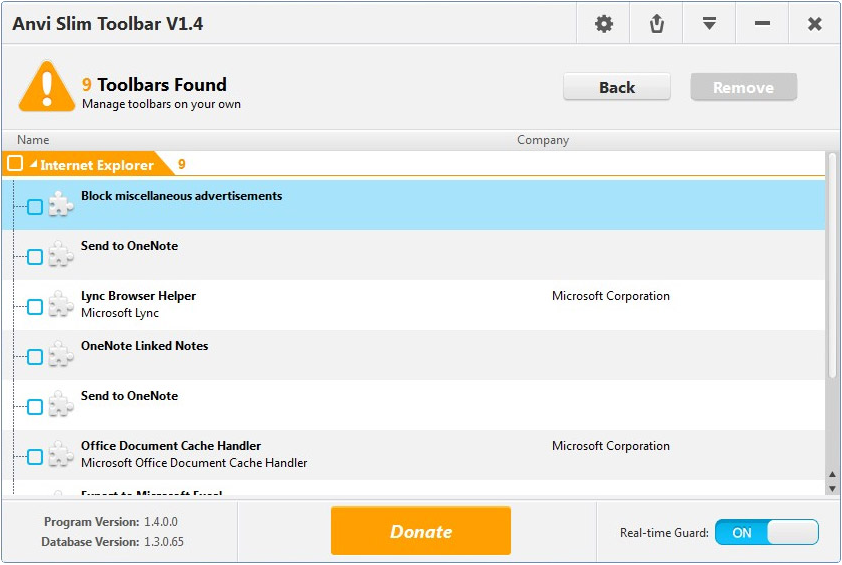Click the OneNote Linked Notes puzzle icon
Image resolution: width=842 pixels, height=565 pixels.
pos(61,355)
